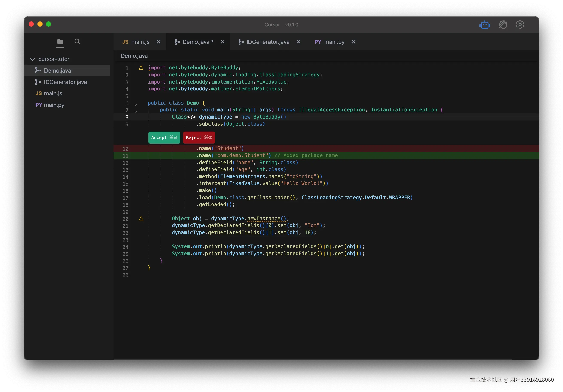Image resolution: width=563 pixels, height=392 pixels.
Task: Open the AI chat robot icon
Action: (485, 25)
